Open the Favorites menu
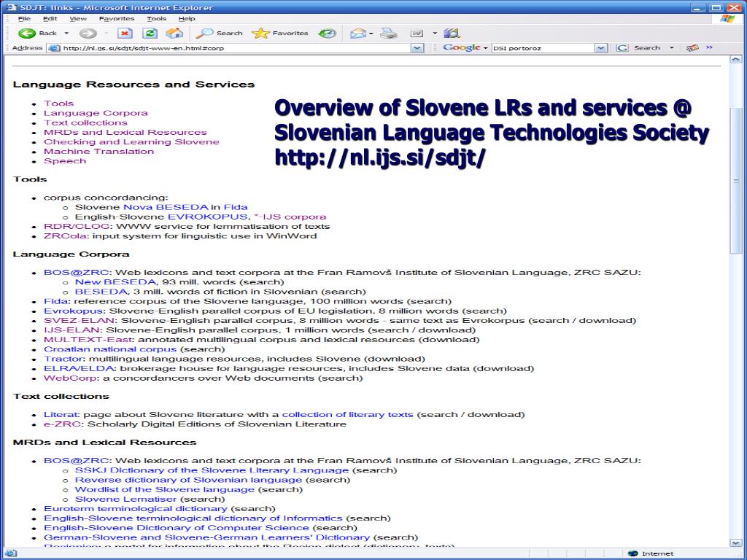Image resolution: width=747 pixels, height=560 pixels. 117,18
